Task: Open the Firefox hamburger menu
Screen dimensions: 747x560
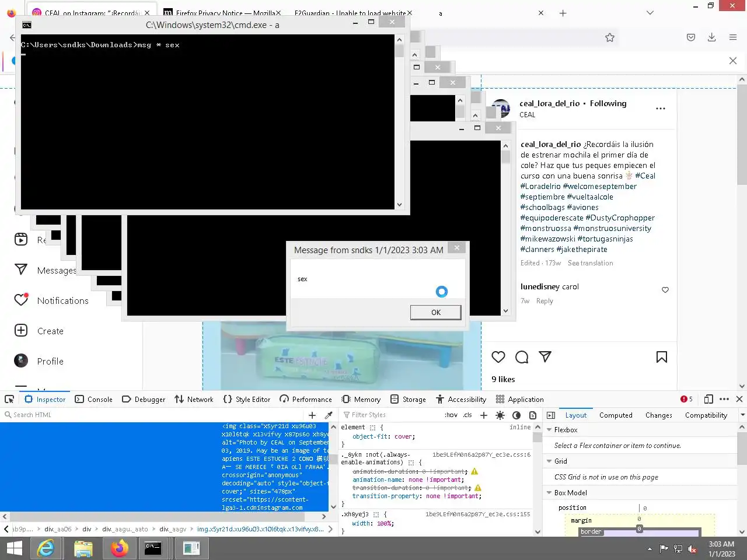Action: point(733,37)
